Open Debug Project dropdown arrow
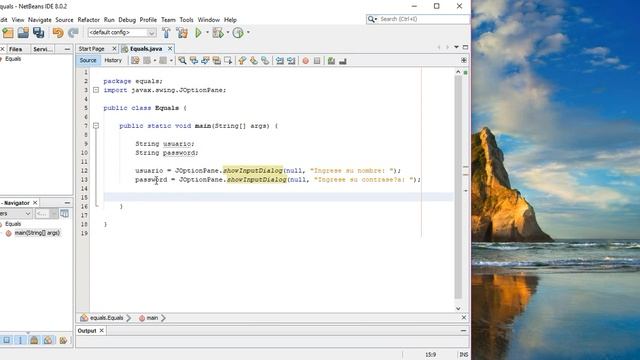Image resolution: width=640 pixels, height=360 pixels. (228, 33)
